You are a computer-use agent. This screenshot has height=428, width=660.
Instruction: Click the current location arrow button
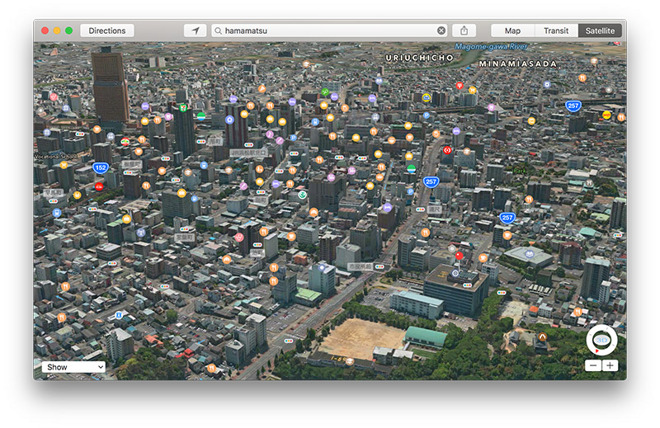tap(195, 31)
